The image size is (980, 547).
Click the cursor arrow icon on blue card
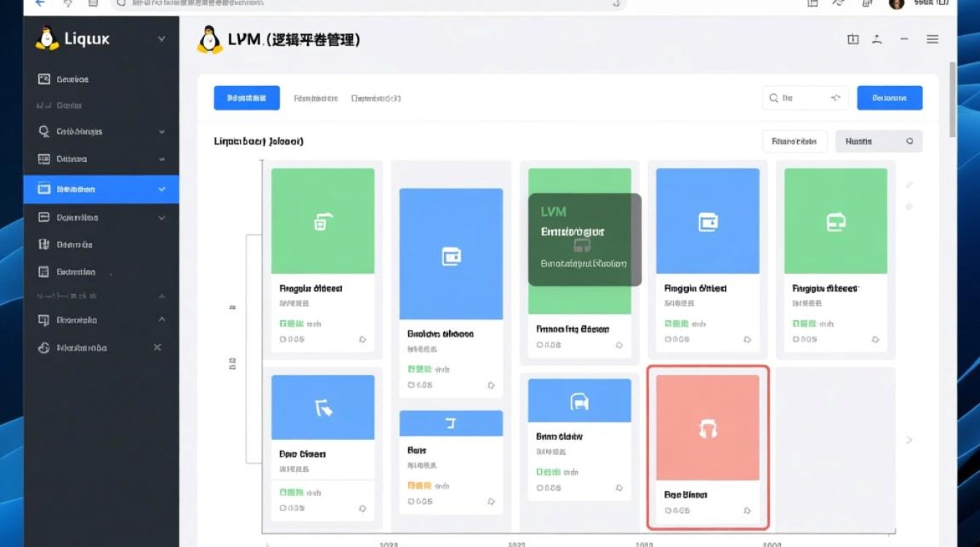tap(323, 408)
